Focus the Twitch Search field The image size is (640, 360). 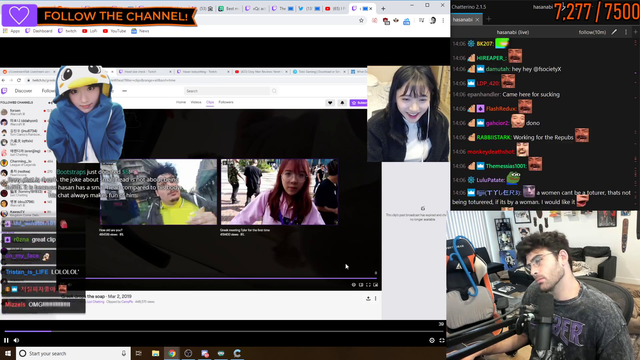tap(227, 91)
